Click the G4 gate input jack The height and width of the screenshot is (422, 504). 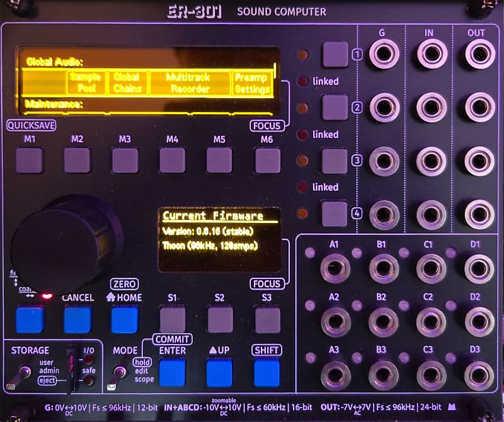[384, 214]
